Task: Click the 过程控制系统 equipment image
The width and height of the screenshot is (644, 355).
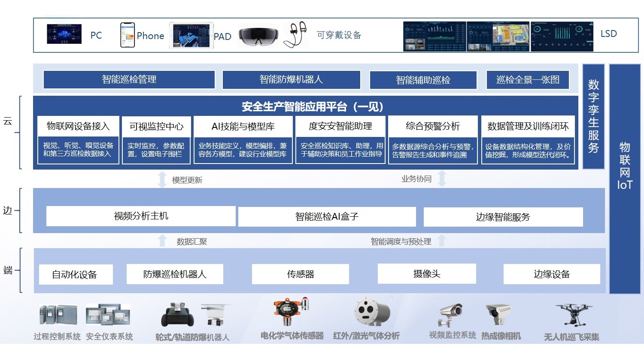Action: pos(58,315)
